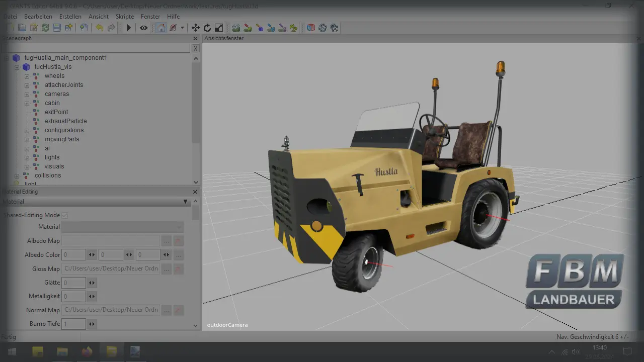This screenshot has height=362, width=644.
Task: Expand the wheels node
Action: point(27,76)
